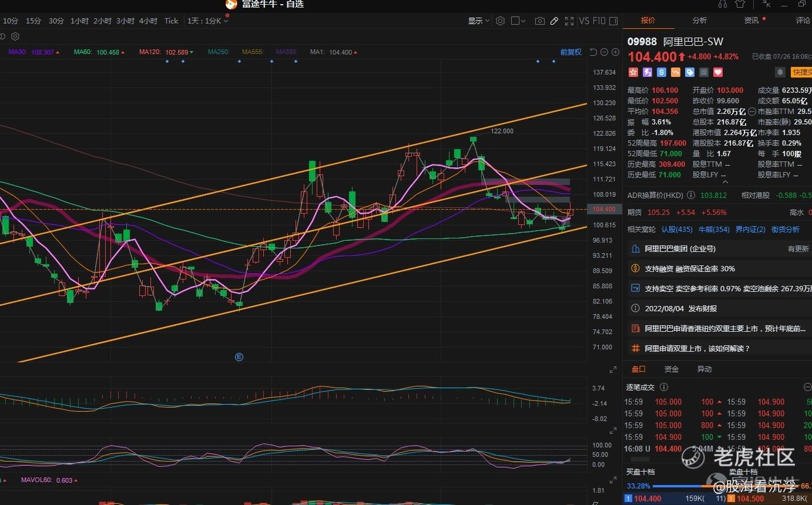
Task: Click the gray note icon under the price
Action: [x=704, y=72]
